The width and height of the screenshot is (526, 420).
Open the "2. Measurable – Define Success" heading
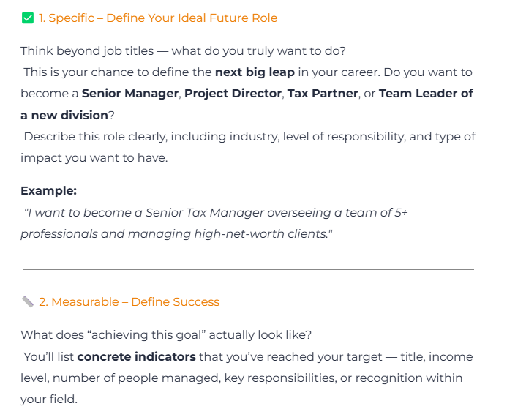[129, 301]
